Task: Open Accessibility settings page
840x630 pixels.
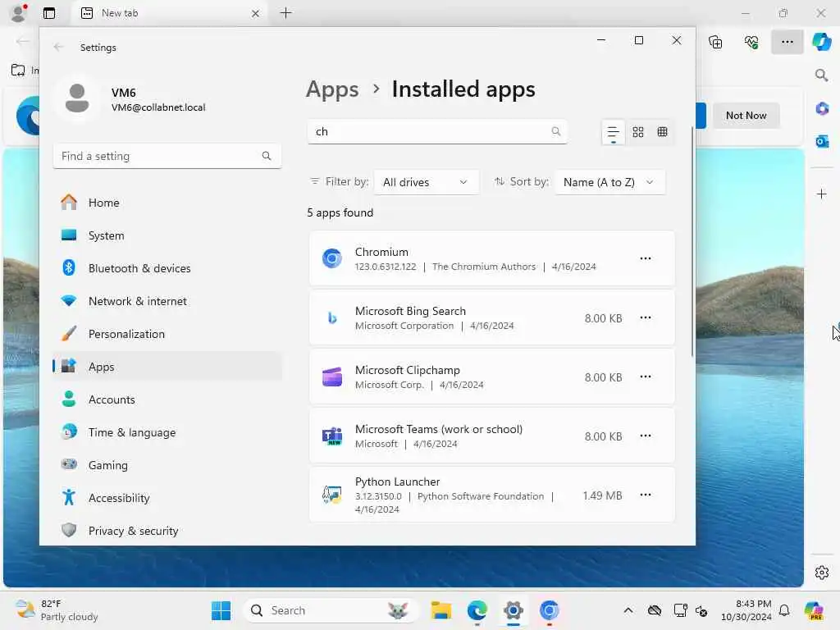Action: point(167,498)
